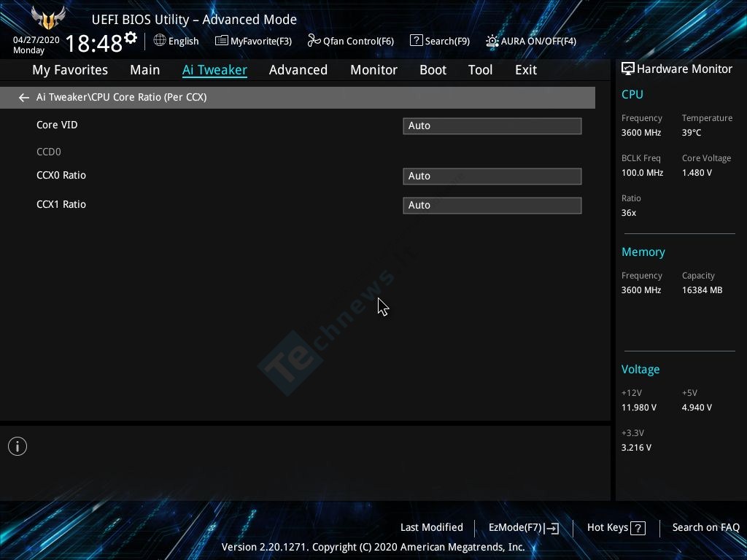Image resolution: width=747 pixels, height=560 pixels.
Task: Switch to EzMode(F7)
Action: point(516,528)
